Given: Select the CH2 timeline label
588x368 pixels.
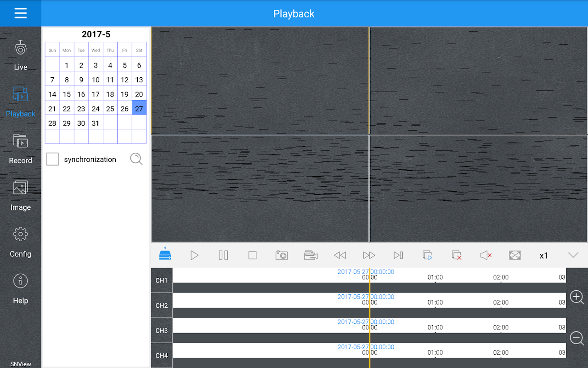Looking at the screenshot, I should coord(162,305).
